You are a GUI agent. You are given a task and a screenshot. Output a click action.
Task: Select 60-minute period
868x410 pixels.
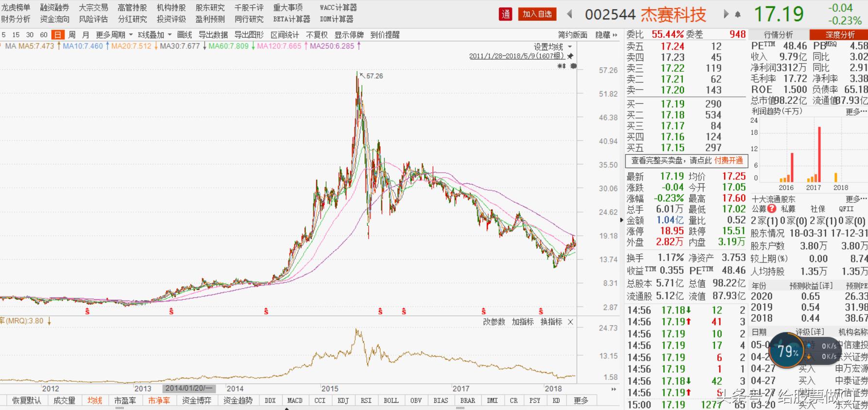tap(44, 35)
